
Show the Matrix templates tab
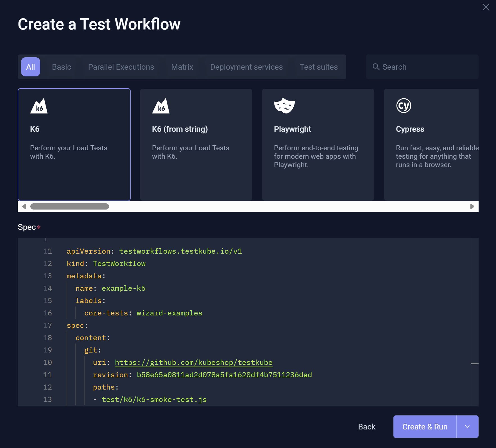tap(182, 67)
